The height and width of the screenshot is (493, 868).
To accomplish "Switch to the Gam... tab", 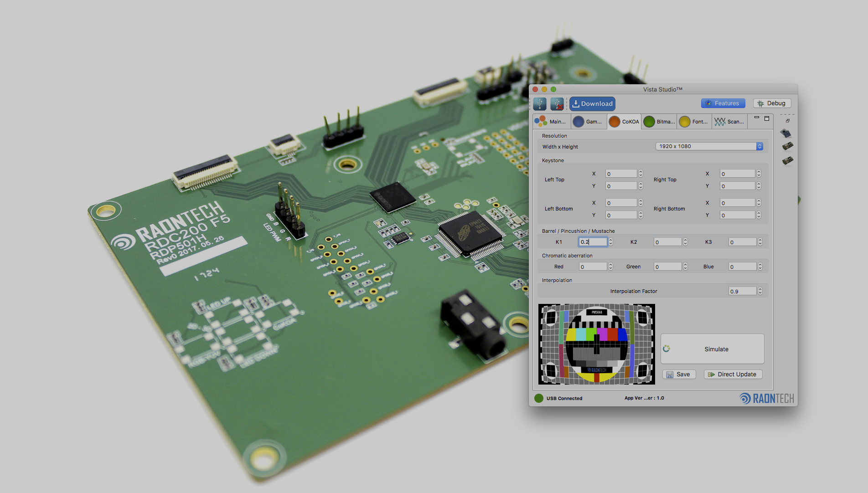I will pyautogui.click(x=588, y=122).
